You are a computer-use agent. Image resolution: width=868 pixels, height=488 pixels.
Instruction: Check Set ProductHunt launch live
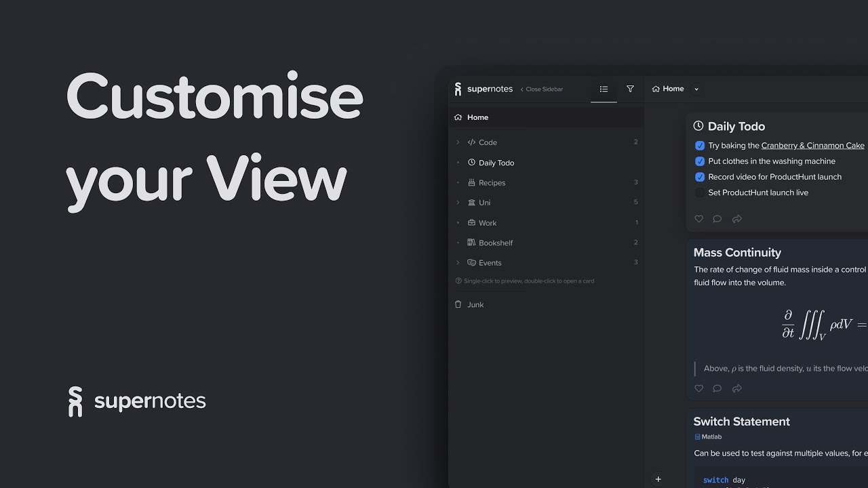coord(700,192)
